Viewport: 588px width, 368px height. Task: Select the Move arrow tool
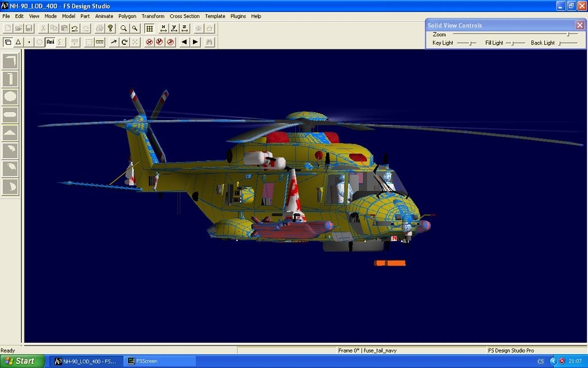(x=114, y=42)
